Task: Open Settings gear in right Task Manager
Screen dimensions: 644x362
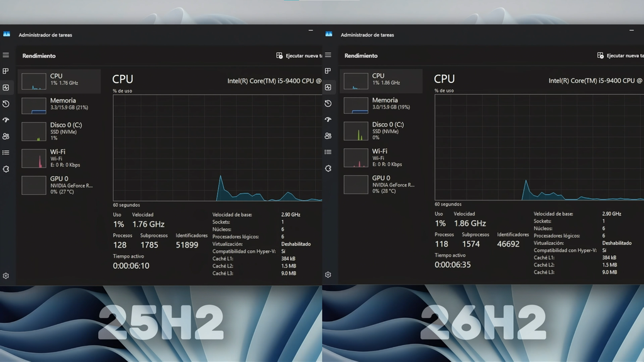Action: point(328,275)
